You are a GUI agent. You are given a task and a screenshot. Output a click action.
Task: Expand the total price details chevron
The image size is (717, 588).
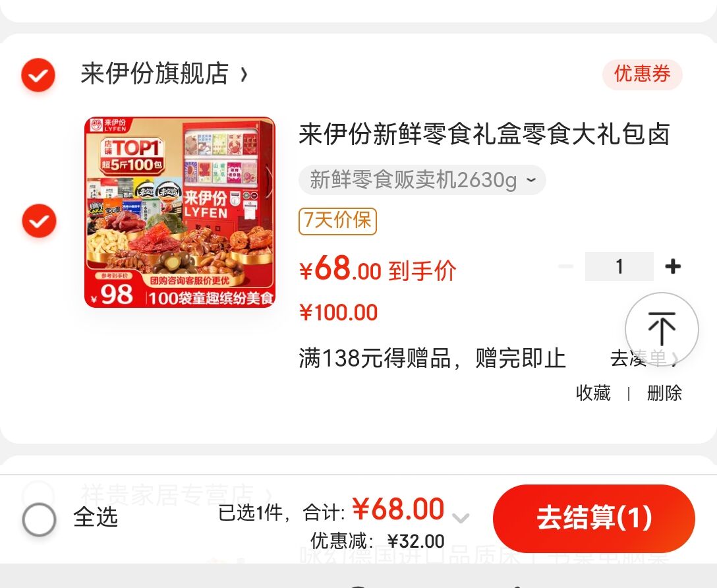pyautogui.click(x=461, y=517)
